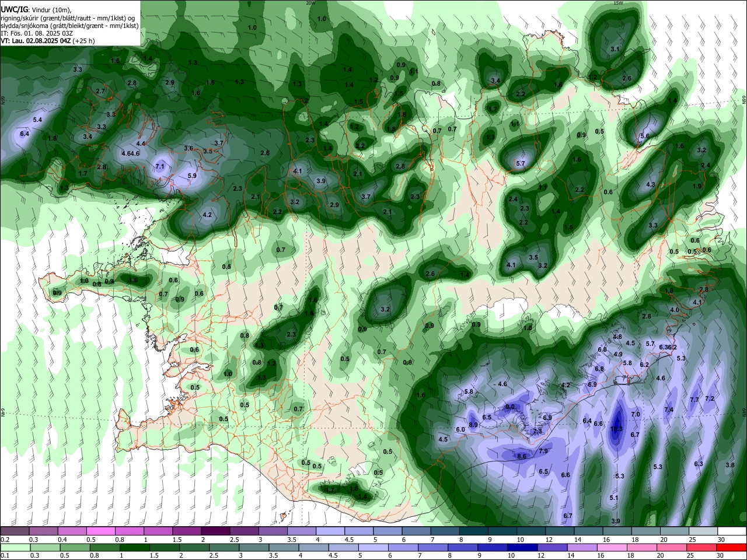Screen dimensions: 747x560
Task: Pick the dark teal swatch starting at 8 in purple-teal scale
Action: tap(474, 531)
